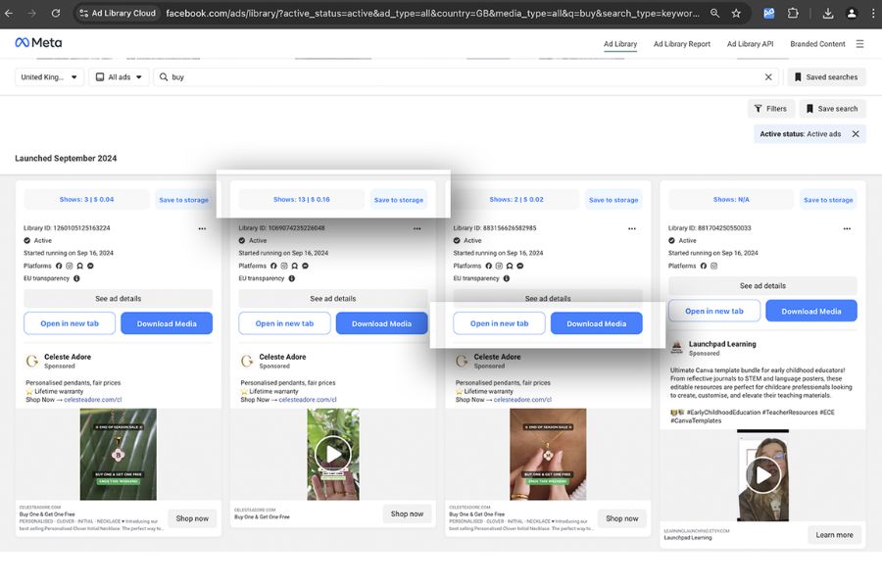Click Shop now on the third Celeste Adore ad
This screenshot has height=588, width=882.
[622, 518]
